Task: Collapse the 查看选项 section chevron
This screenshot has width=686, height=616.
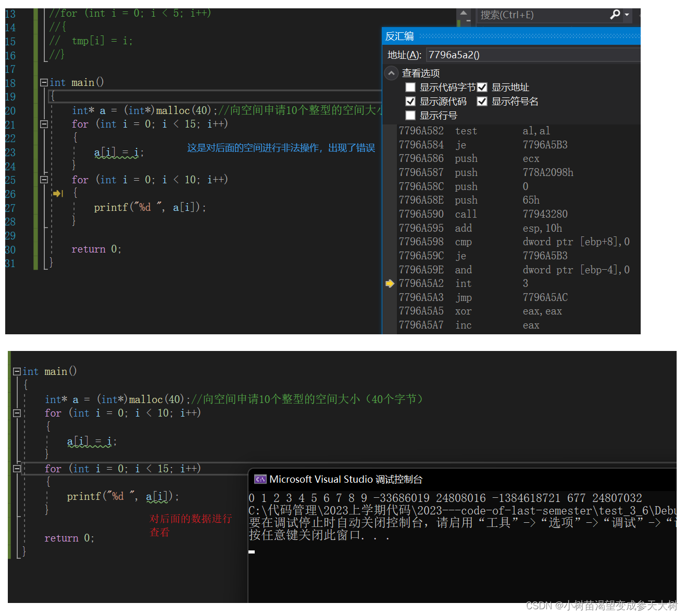Action: tap(391, 73)
